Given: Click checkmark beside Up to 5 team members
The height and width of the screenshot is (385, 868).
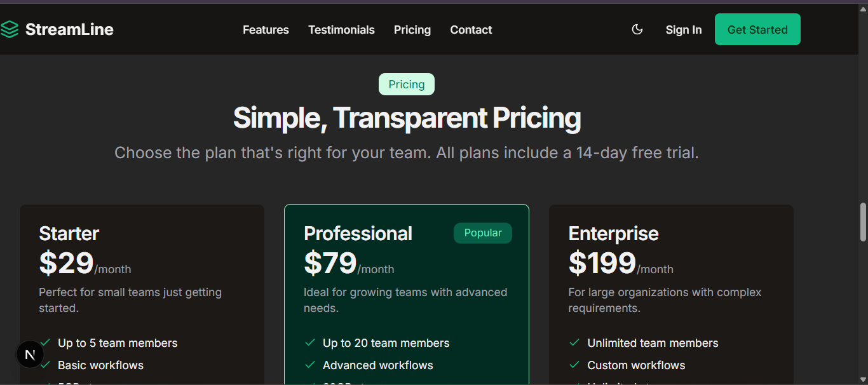Looking at the screenshot, I should pyautogui.click(x=45, y=342).
